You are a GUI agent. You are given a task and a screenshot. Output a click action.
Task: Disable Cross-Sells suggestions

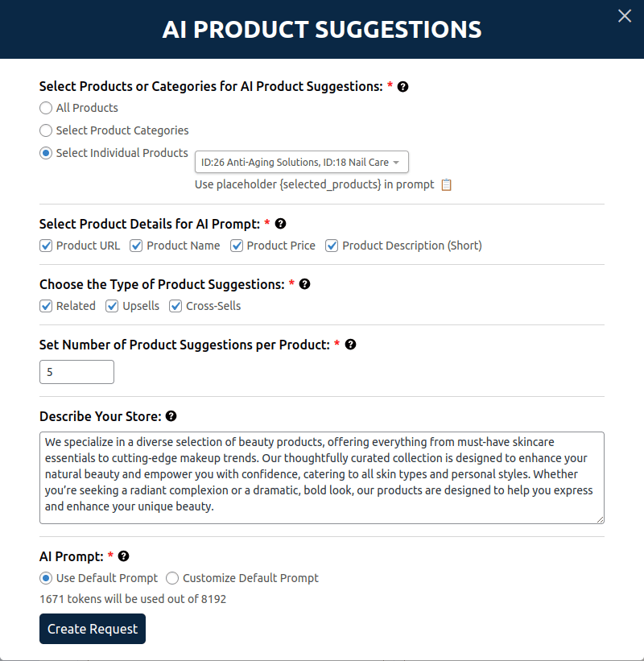coord(175,306)
